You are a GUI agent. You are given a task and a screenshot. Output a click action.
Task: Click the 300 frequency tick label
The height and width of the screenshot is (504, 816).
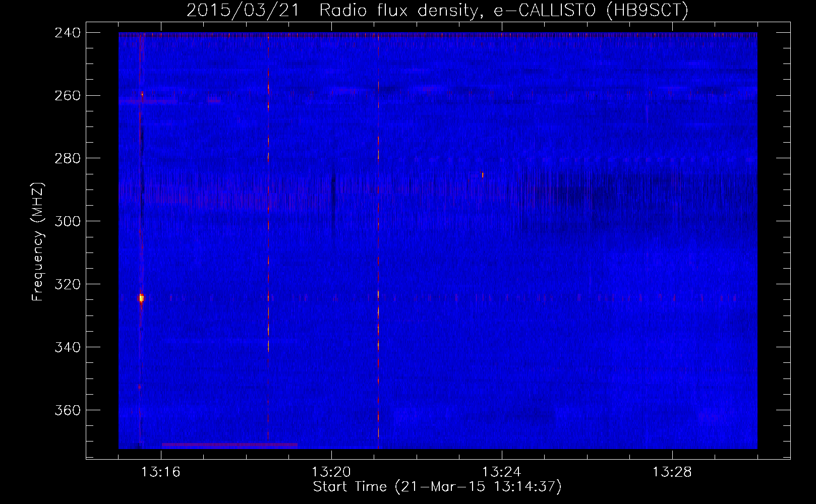[68, 221]
